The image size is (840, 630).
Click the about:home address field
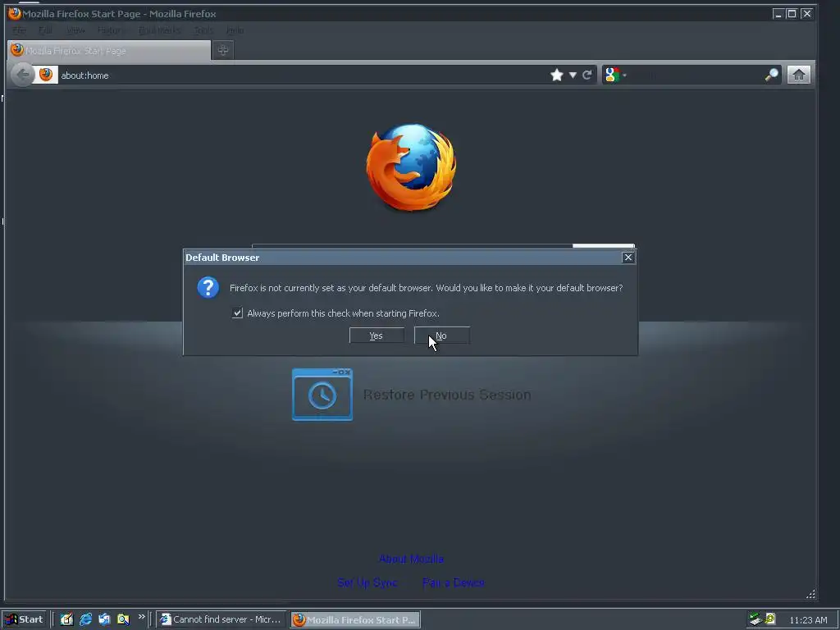303,75
